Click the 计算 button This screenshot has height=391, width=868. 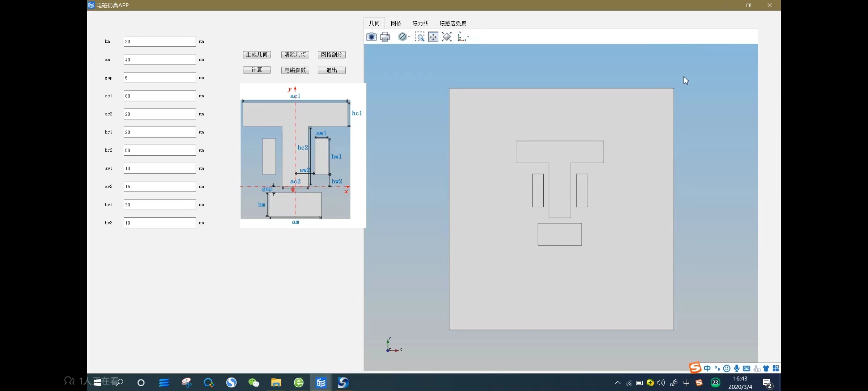click(257, 70)
